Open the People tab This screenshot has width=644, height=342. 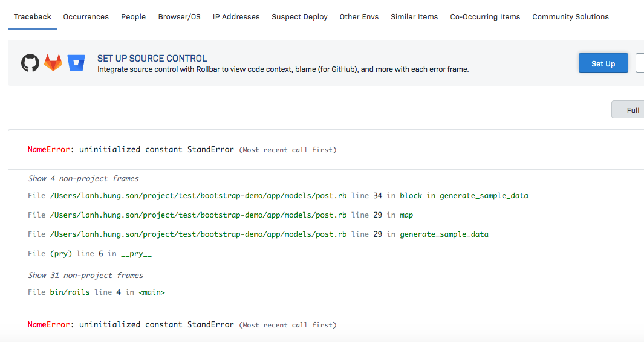[x=133, y=17]
